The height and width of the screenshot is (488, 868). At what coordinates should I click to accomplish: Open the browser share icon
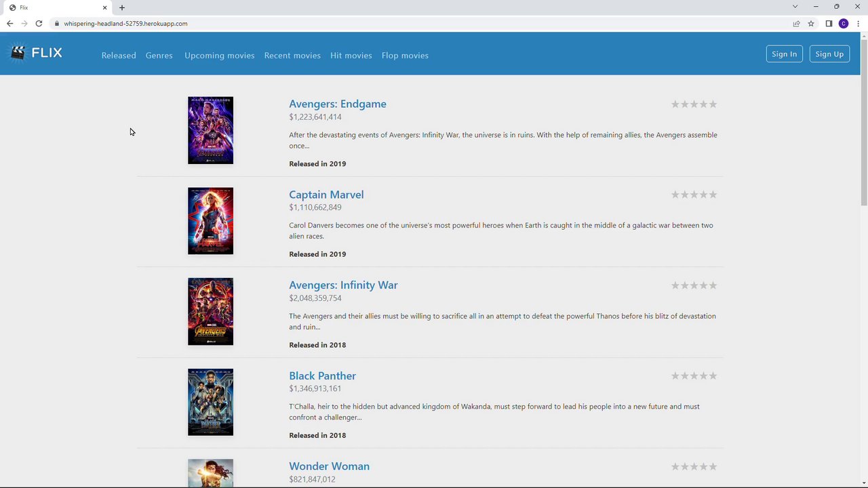click(x=797, y=24)
